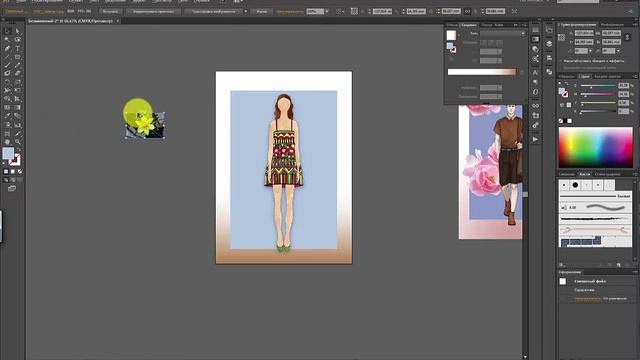The image size is (640, 360).
Task: Select the Pencil tool
Action: [x=18, y=65]
